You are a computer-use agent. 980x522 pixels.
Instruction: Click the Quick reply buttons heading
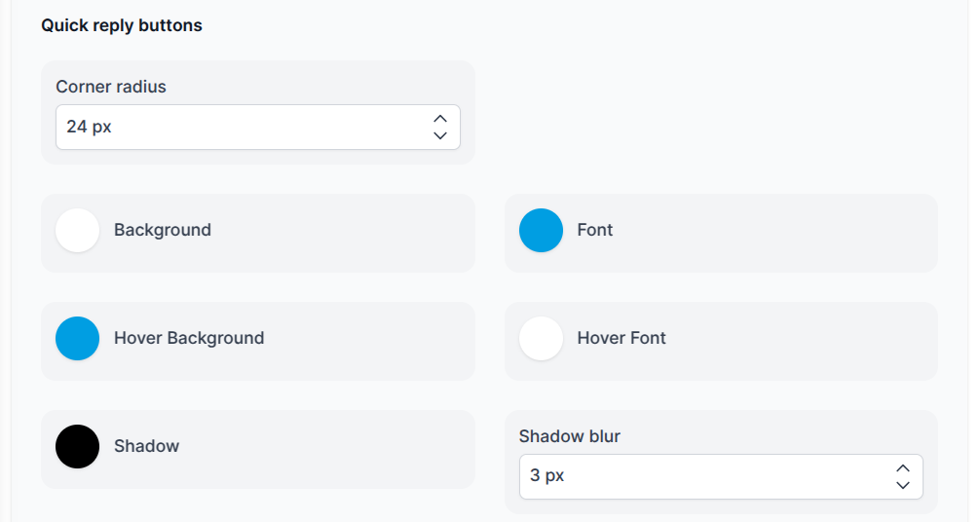[122, 25]
